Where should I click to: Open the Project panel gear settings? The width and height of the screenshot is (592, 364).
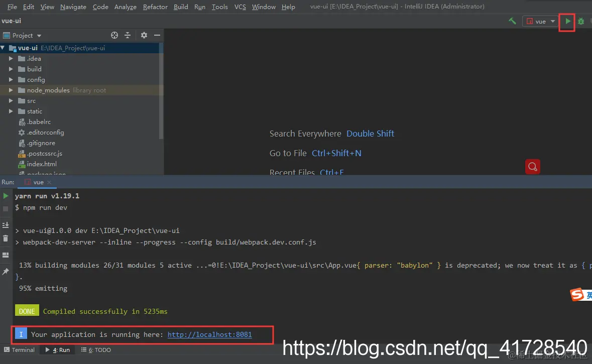point(144,35)
